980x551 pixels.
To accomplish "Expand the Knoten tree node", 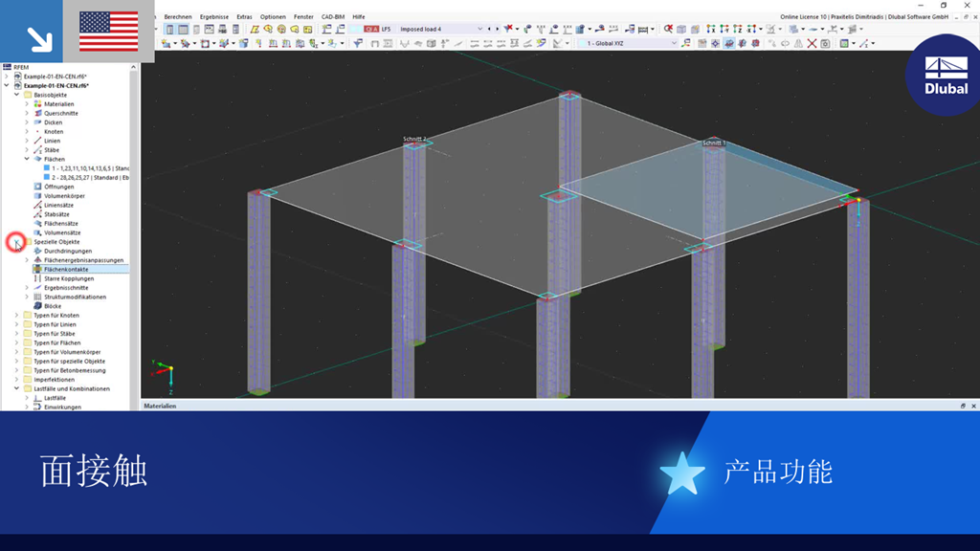I will pos(27,132).
